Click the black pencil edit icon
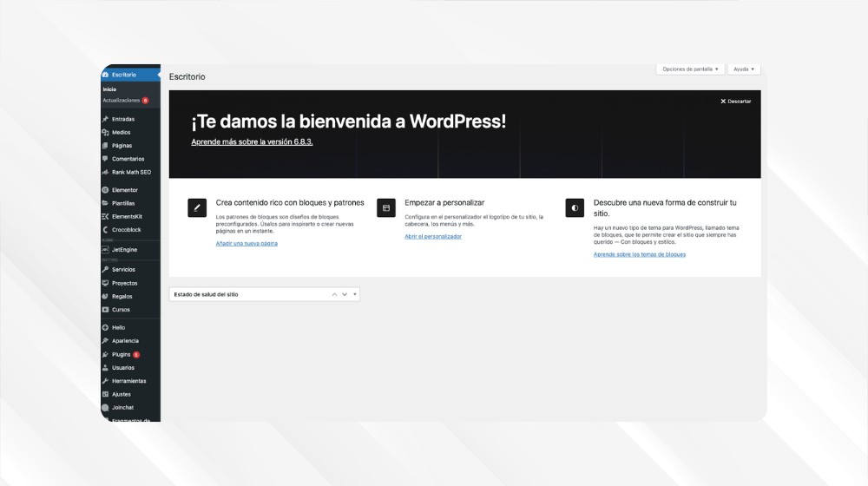 coord(197,208)
